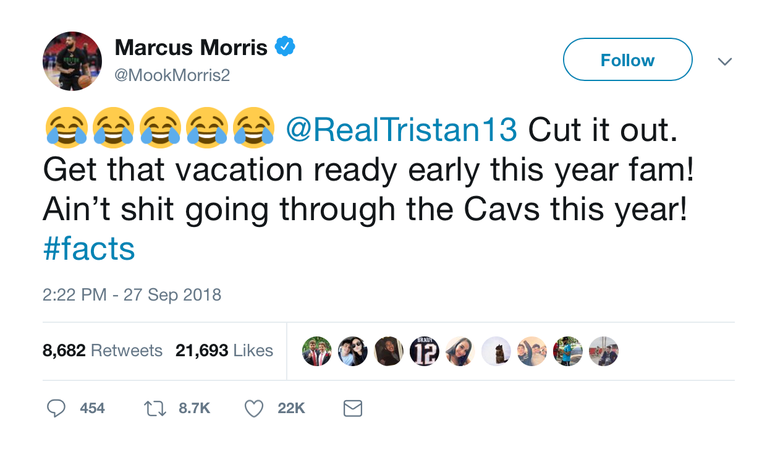Image resolution: width=775 pixels, height=449 pixels.
Task: Retweet this tweet using the arrows icon
Action: pos(155,408)
